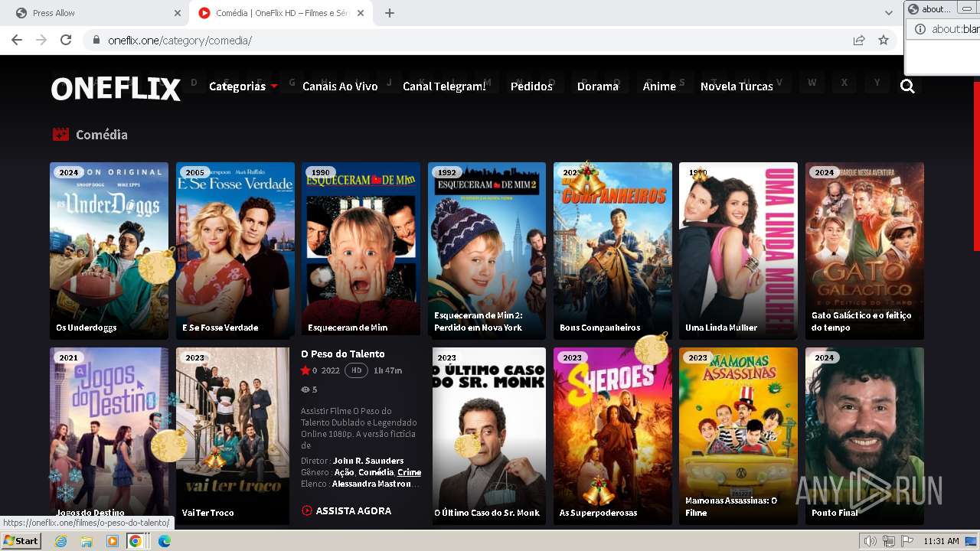Click the browser forward arrow
This screenshot has height=551, width=980.
[41, 40]
